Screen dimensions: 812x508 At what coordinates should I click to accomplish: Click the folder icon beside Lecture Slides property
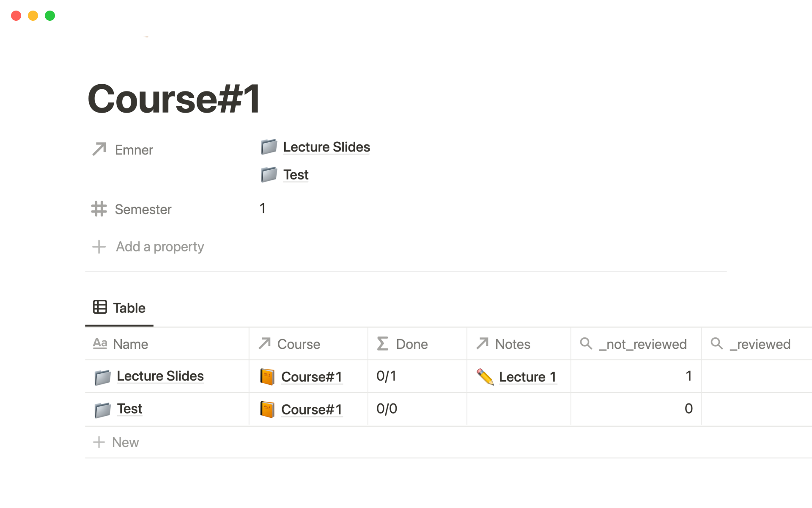[269, 147]
